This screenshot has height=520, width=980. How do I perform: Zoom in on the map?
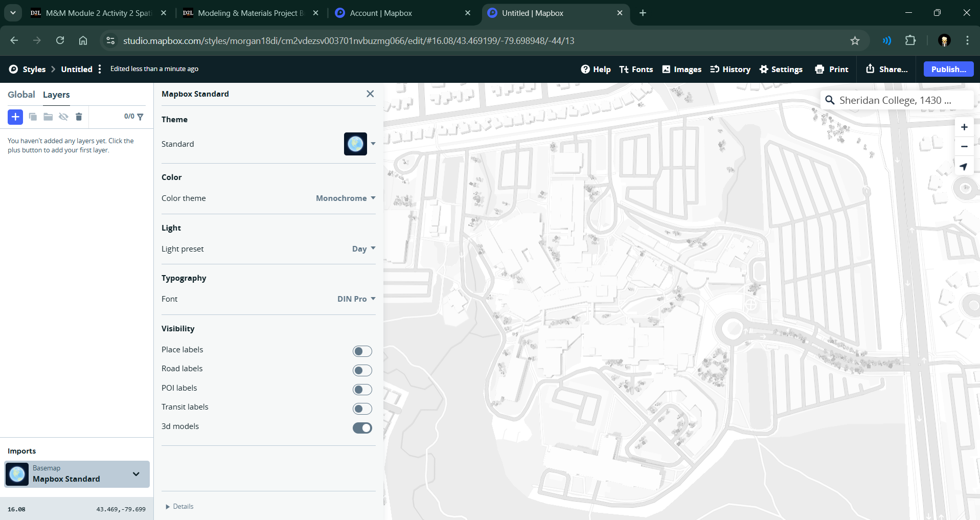click(964, 127)
